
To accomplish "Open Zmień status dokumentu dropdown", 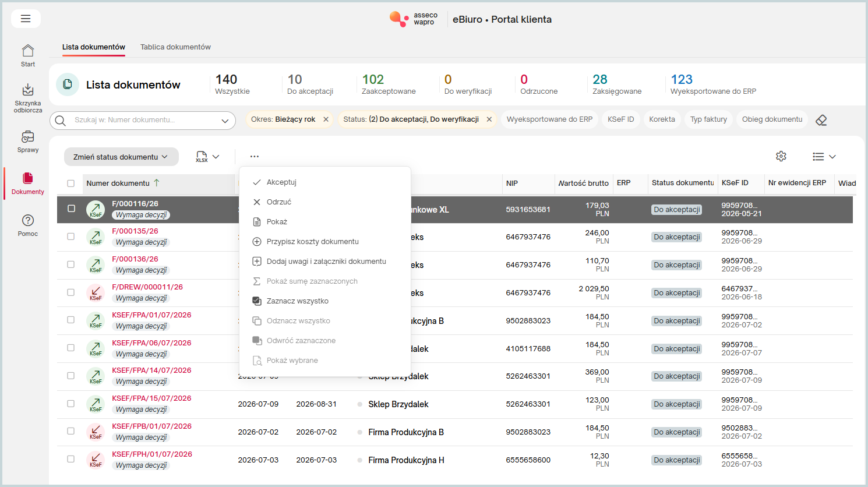I will (121, 157).
